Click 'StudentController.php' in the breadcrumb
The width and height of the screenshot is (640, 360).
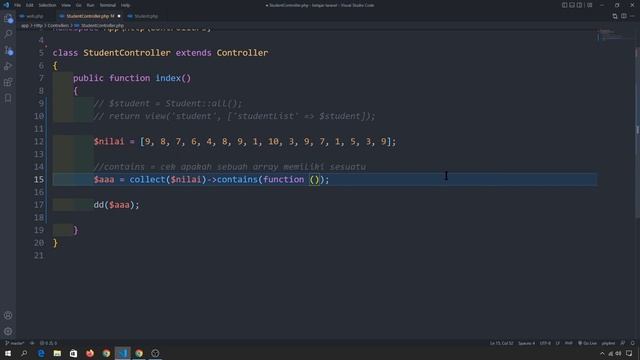coord(102,26)
